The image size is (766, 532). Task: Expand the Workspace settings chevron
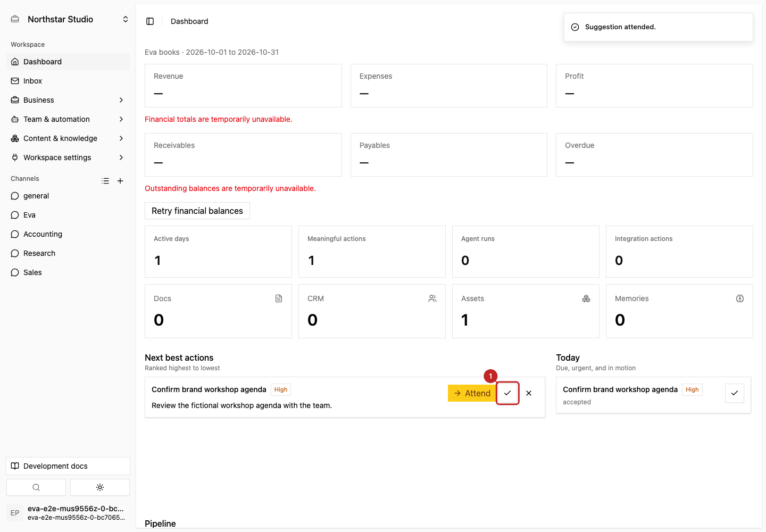121,157
